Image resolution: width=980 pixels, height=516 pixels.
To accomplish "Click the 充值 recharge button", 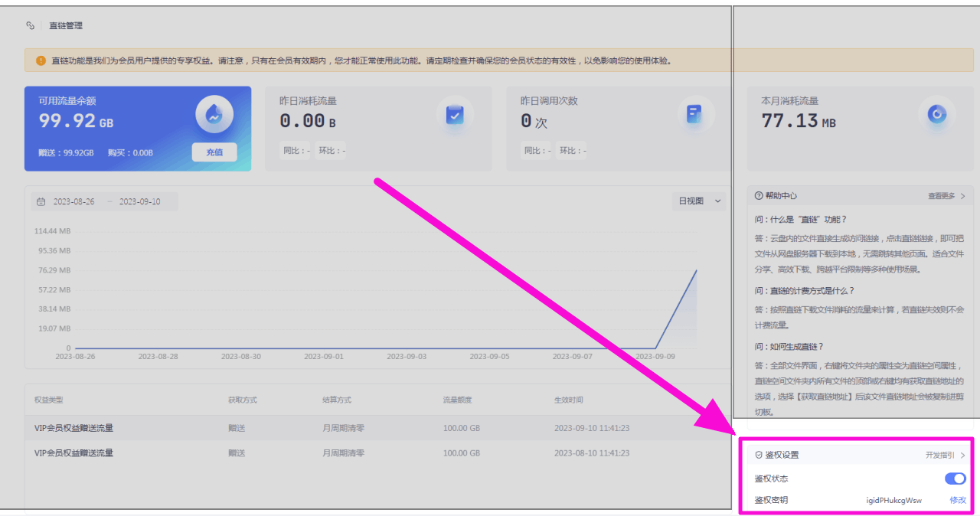I will pyautogui.click(x=214, y=152).
